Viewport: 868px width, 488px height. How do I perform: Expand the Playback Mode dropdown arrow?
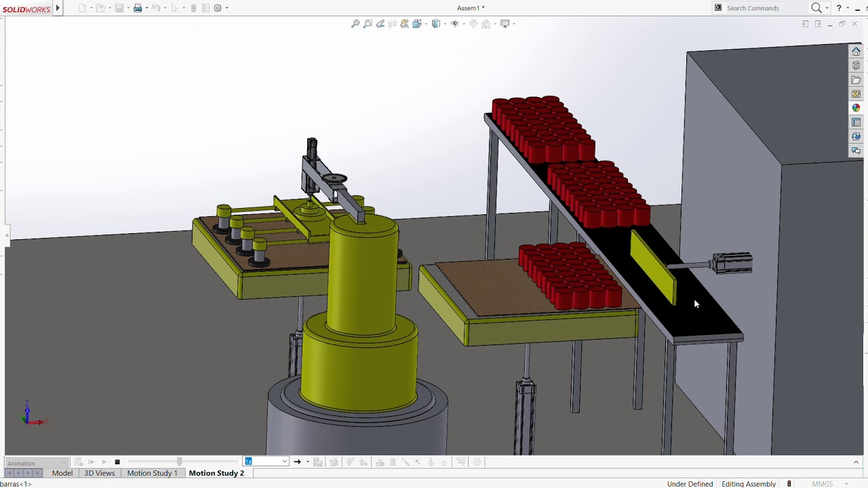coord(307,462)
